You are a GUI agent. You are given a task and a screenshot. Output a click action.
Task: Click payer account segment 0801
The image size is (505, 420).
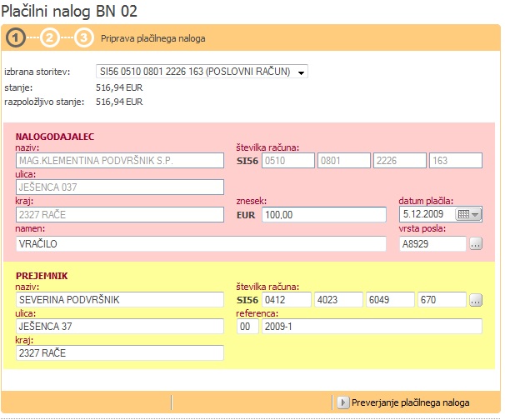344,160
